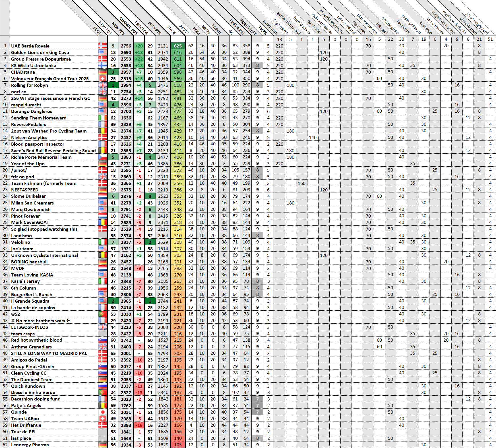The image size is (496, 448).
Task: Click the flag for Vainqueur Français Grand Tour 2025
Action: (103, 79)
